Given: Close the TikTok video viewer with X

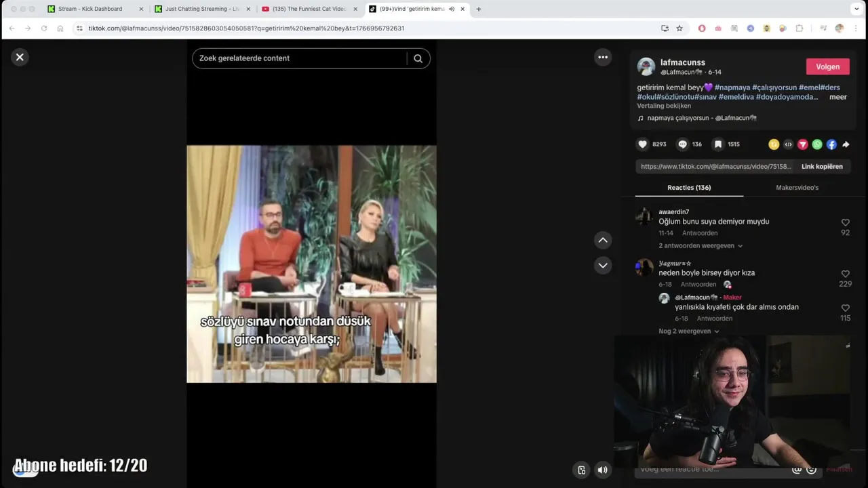Looking at the screenshot, I should pyautogui.click(x=20, y=58).
